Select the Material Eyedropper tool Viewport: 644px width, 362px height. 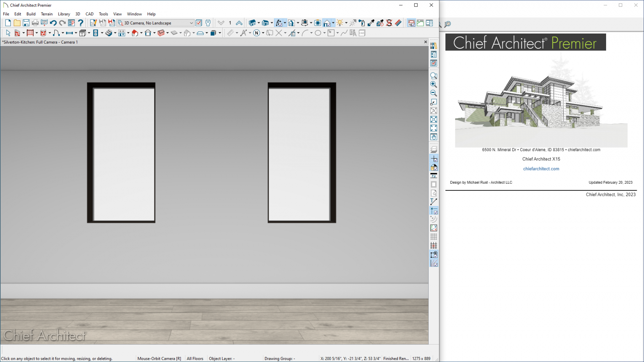(x=371, y=23)
